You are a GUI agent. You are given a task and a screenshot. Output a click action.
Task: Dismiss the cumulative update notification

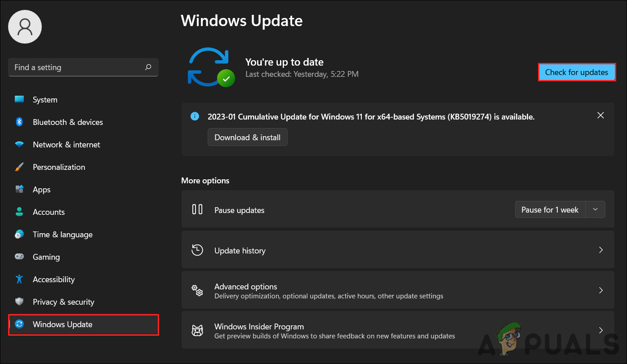(x=600, y=115)
